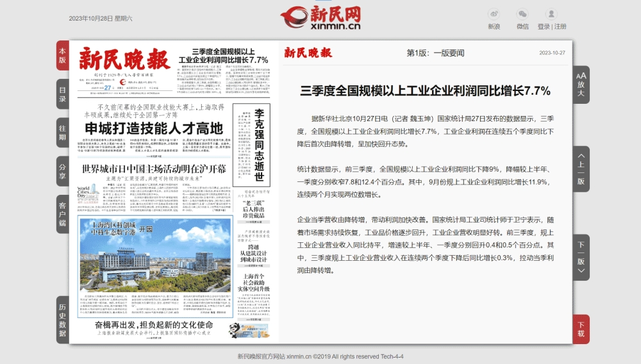This screenshot has width=641, height=364.
Task: Open teaser "老三联"后人捧出珍贵藏品
Action: click(253, 209)
